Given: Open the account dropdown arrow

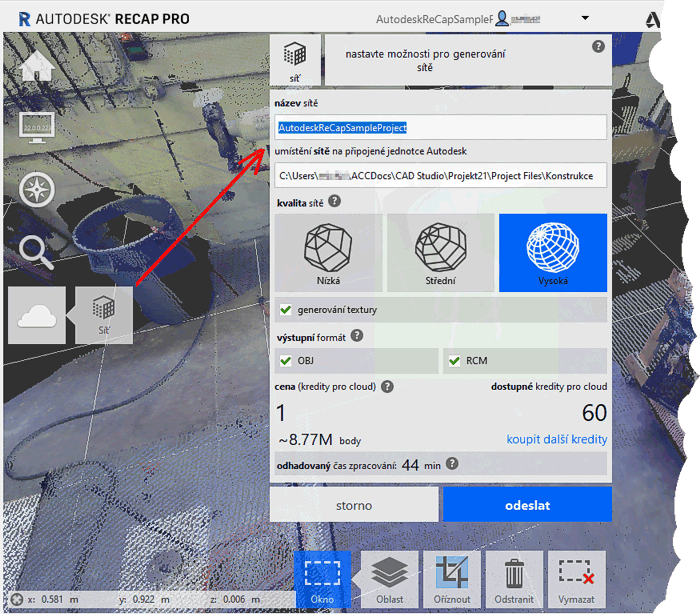Looking at the screenshot, I should coord(585,18).
